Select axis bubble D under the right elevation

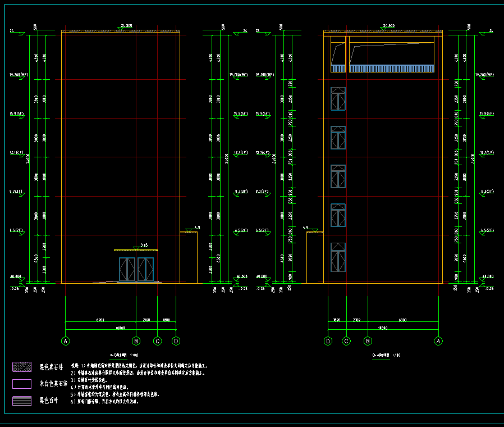(x=328, y=340)
